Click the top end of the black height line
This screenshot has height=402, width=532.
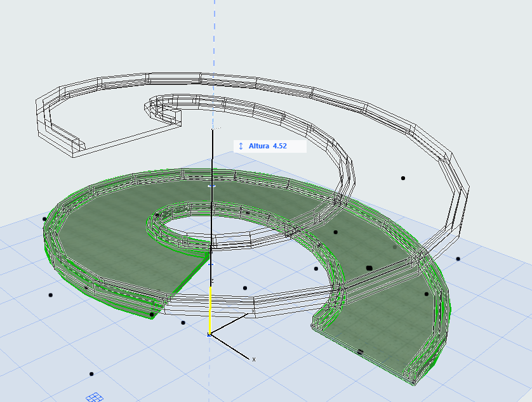pyautogui.click(x=212, y=129)
